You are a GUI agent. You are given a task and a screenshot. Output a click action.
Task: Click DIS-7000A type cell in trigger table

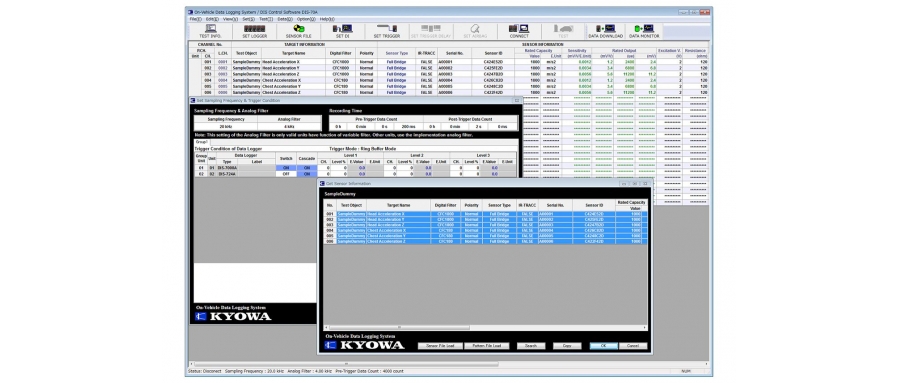[x=227, y=168]
